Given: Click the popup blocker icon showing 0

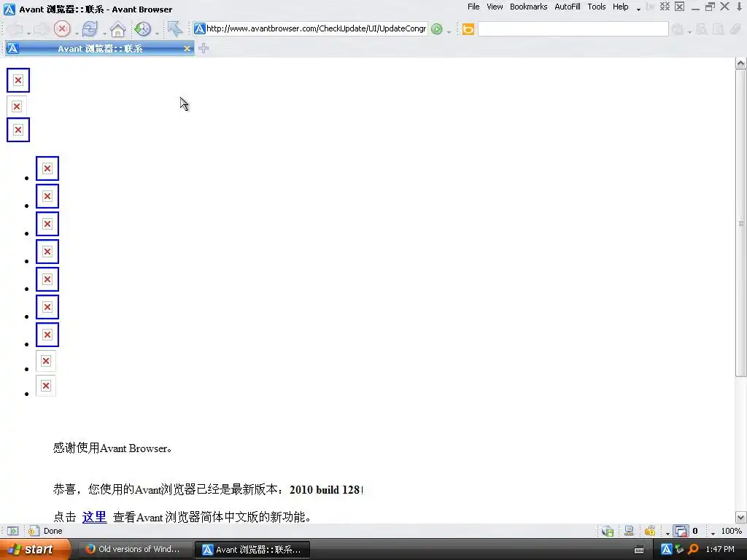Looking at the screenshot, I should coord(681,531).
